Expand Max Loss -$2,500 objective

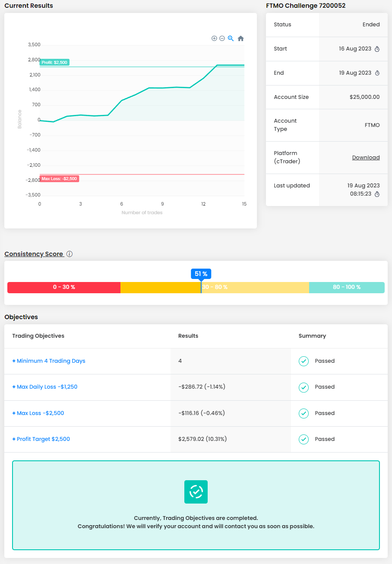click(38, 413)
